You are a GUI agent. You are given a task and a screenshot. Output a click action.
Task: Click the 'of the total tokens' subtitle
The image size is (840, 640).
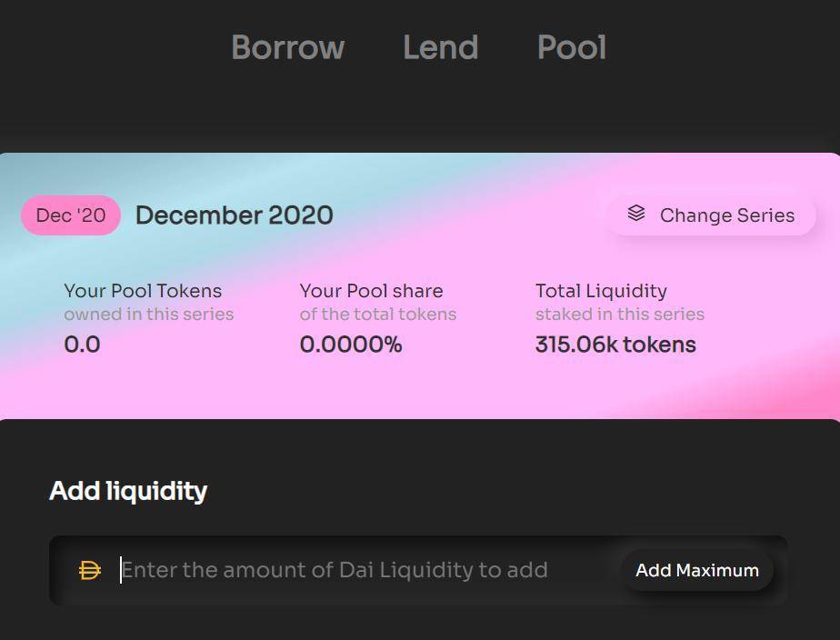coord(378,315)
